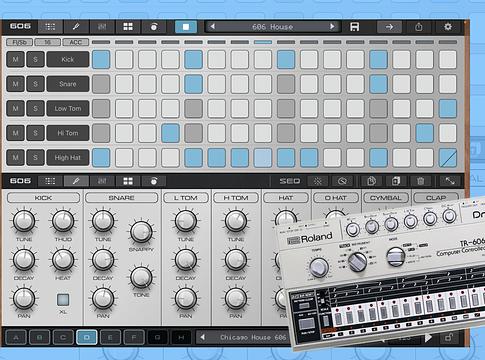Click the randomize sparkle icon
This screenshot has height=360, width=485.
click(x=318, y=181)
